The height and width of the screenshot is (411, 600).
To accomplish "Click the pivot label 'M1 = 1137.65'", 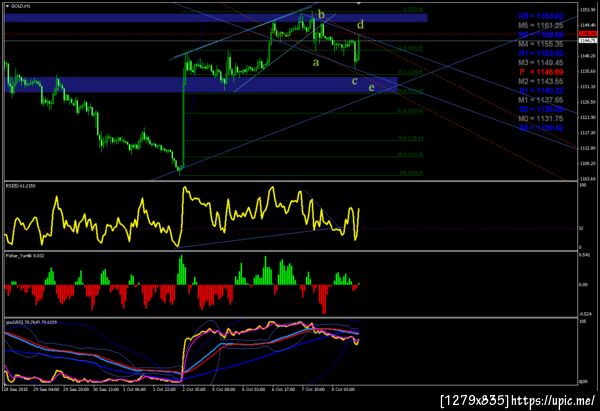I will pyautogui.click(x=540, y=100).
